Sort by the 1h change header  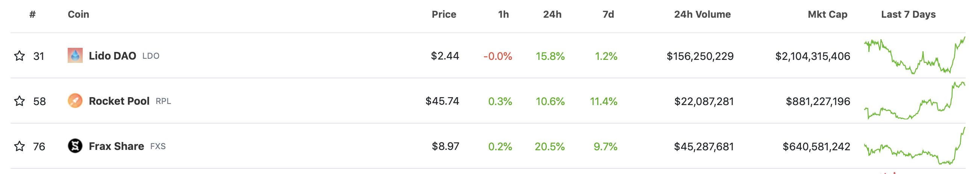503,14
